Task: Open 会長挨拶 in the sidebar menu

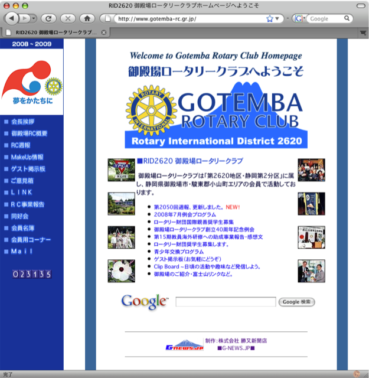Action: [x=23, y=122]
